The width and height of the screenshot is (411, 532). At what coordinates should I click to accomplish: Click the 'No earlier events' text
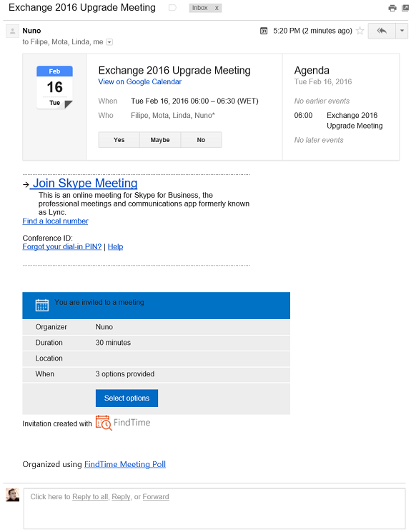click(322, 101)
